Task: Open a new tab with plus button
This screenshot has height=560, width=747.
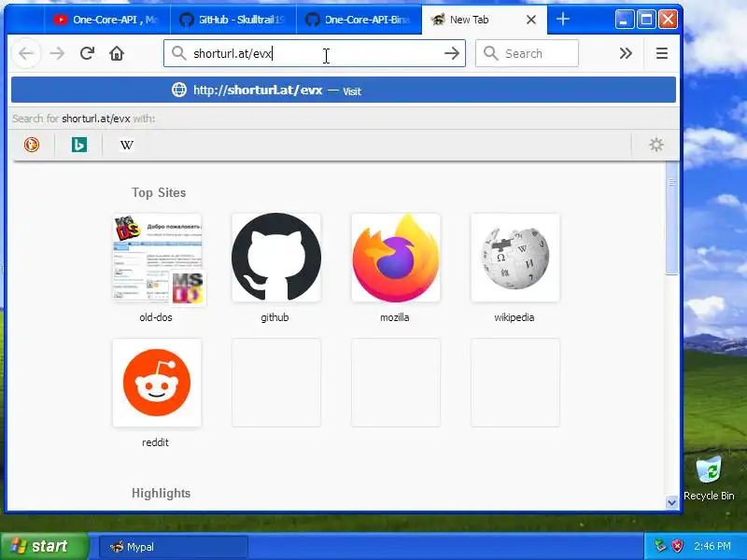Action: 563,20
